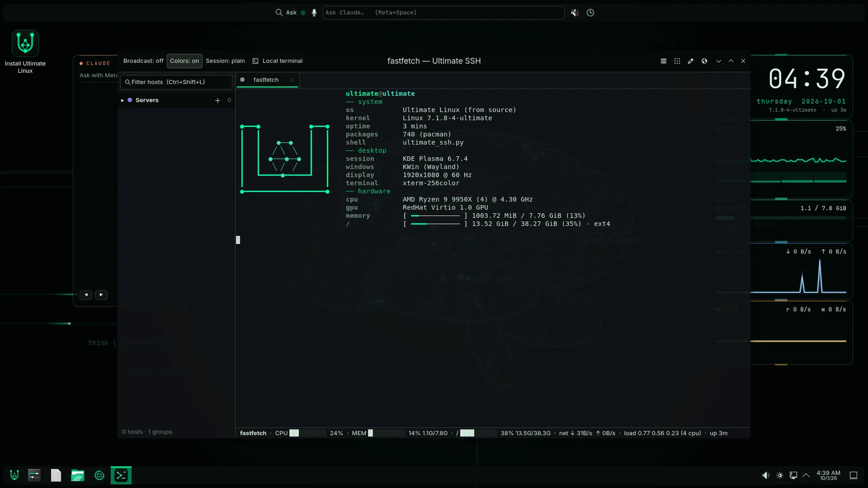Click the dotted grid icon in title bar
Screen dimensions: 868x488
click(677, 61)
